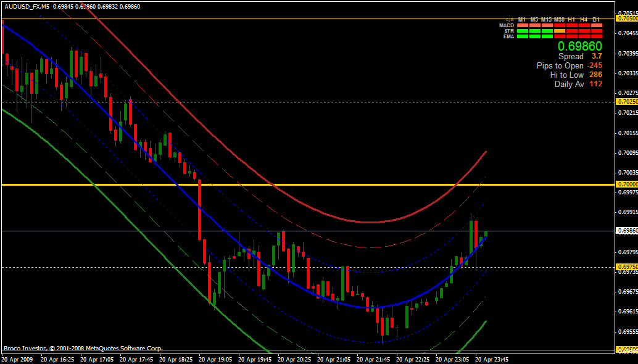Click the green EMA signal cell for M1
Image resolution: width=638 pixels, height=364 pixels.
523,36
